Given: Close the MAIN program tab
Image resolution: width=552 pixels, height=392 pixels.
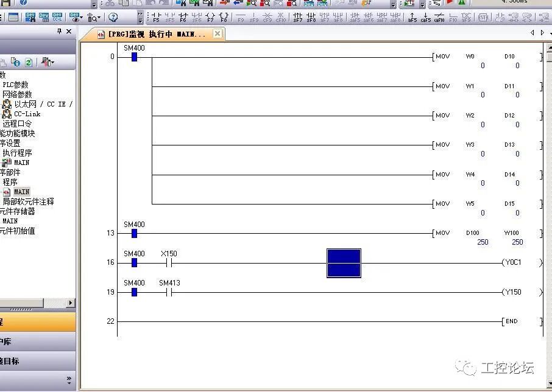Looking at the screenshot, I should 218,33.
